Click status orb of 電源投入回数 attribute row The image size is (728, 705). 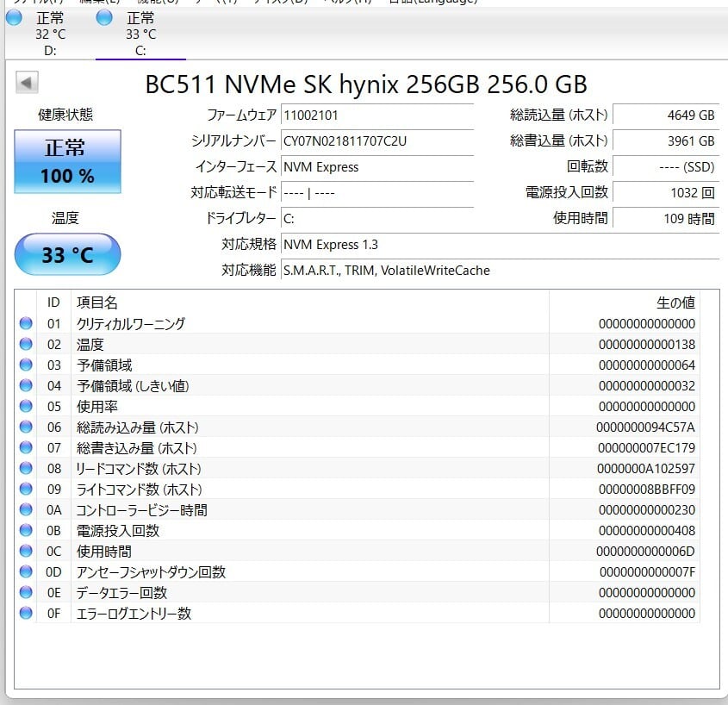25,531
